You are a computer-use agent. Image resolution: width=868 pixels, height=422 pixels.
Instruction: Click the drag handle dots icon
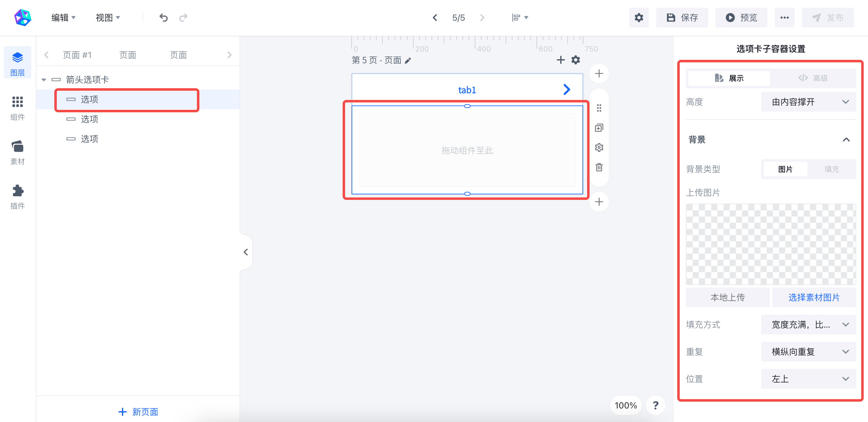coord(599,108)
